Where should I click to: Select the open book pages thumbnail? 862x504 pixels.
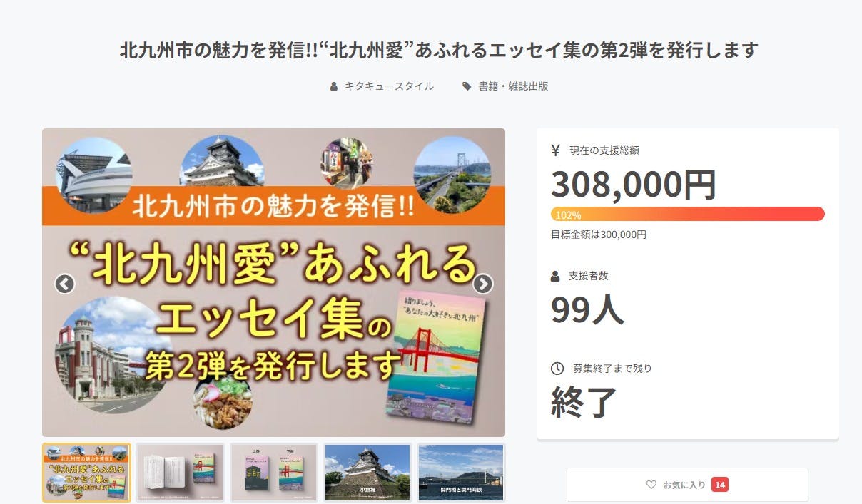tap(181, 473)
